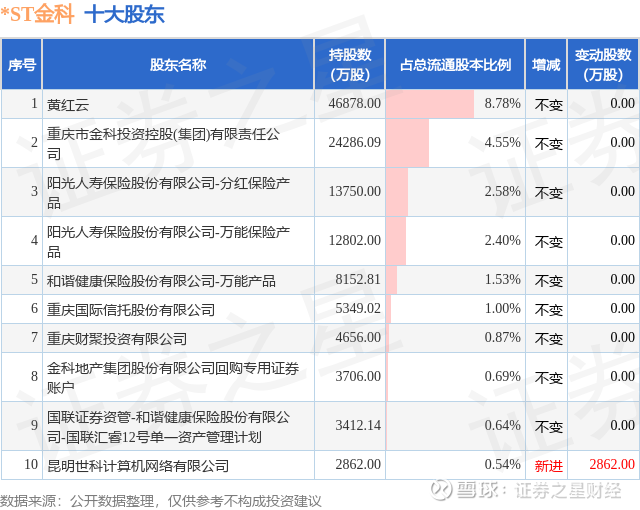Select 金科地产集团股份有限公司回购专用证券账户 name
The image size is (640, 510).
[173, 377]
